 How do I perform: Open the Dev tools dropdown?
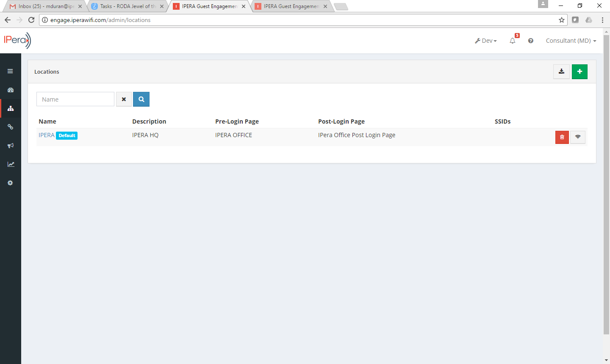[x=485, y=41]
